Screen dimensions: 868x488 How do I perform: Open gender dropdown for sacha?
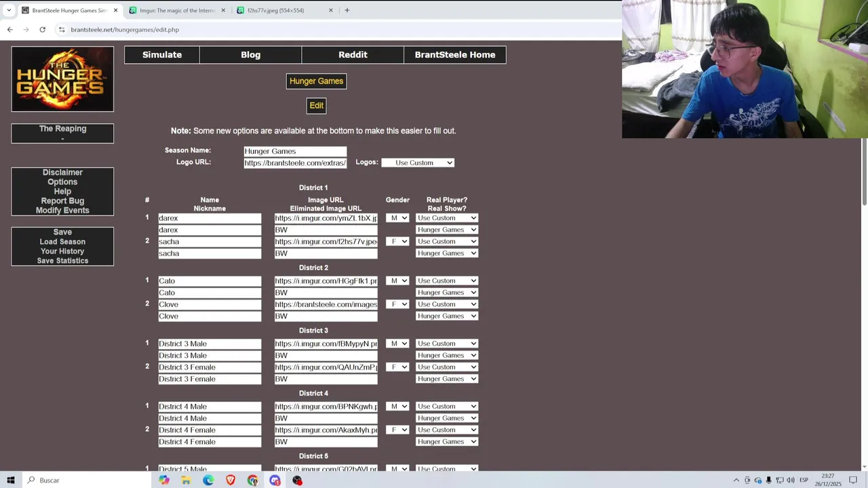coord(397,242)
